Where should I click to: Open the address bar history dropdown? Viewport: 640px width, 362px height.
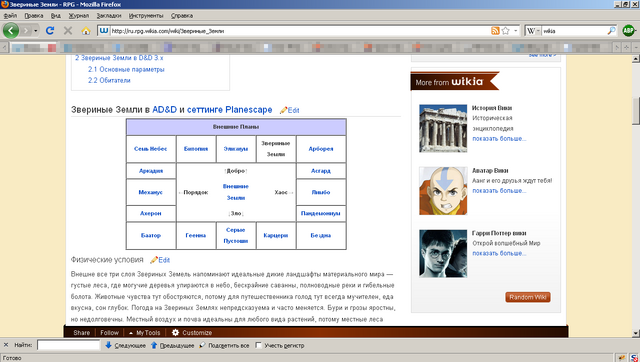click(x=516, y=31)
